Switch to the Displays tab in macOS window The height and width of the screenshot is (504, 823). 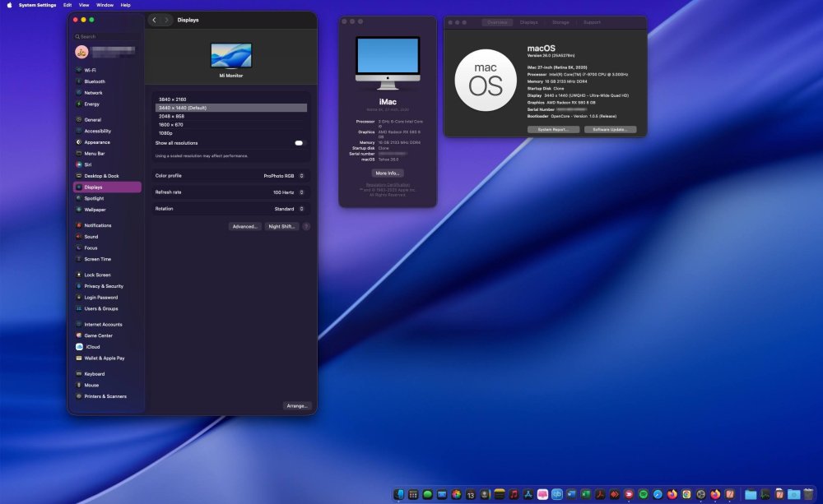pyautogui.click(x=528, y=22)
